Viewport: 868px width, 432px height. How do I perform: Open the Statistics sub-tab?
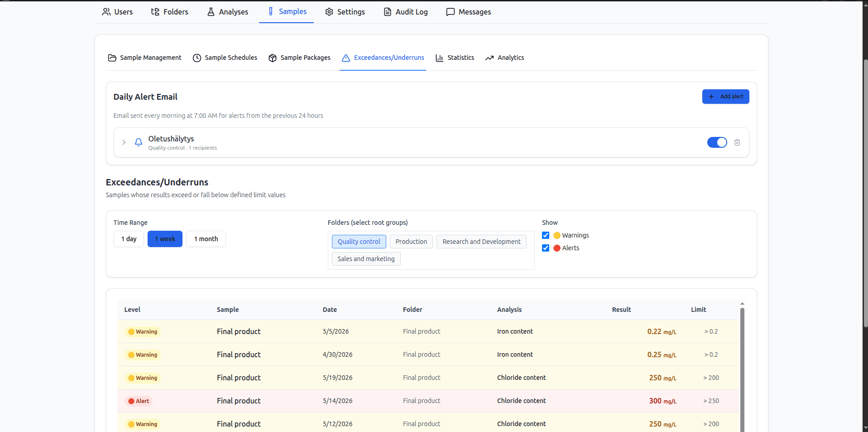[x=455, y=58]
